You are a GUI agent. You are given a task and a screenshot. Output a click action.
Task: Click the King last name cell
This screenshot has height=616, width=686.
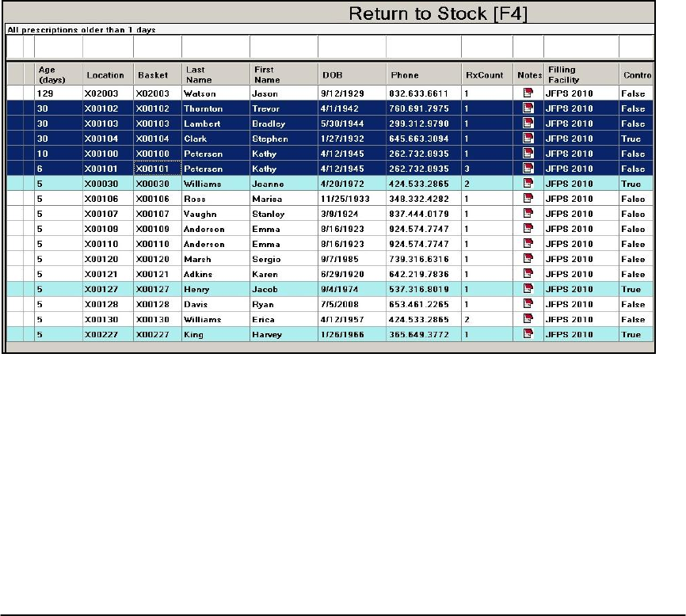point(215,334)
